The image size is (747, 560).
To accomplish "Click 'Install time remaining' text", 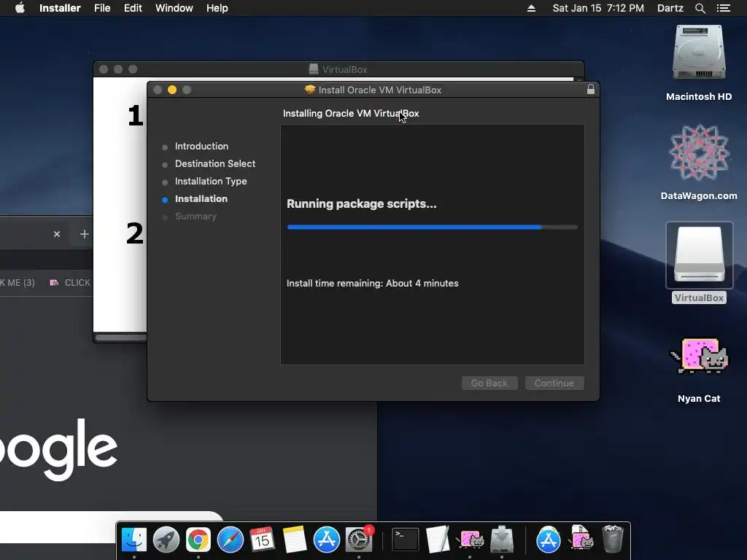I will (373, 284).
